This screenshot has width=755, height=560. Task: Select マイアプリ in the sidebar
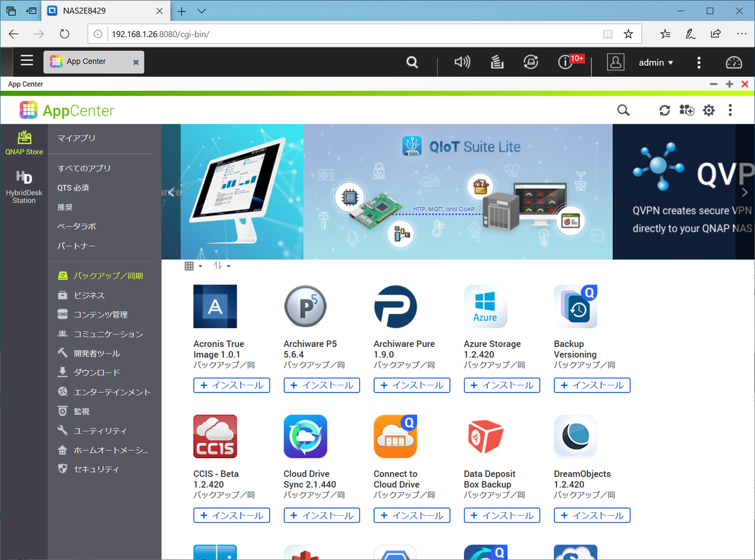click(x=76, y=138)
